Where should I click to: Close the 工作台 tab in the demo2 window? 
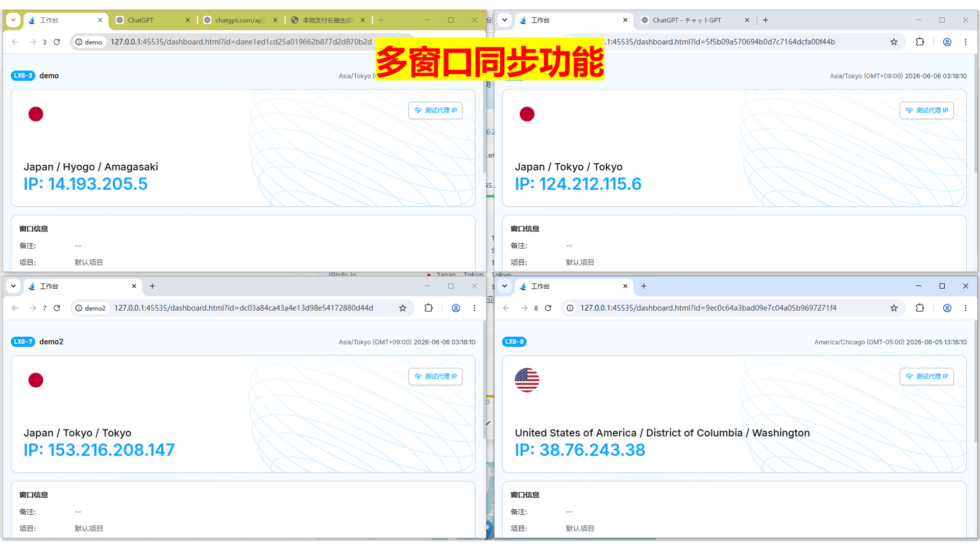[x=134, y=286]
